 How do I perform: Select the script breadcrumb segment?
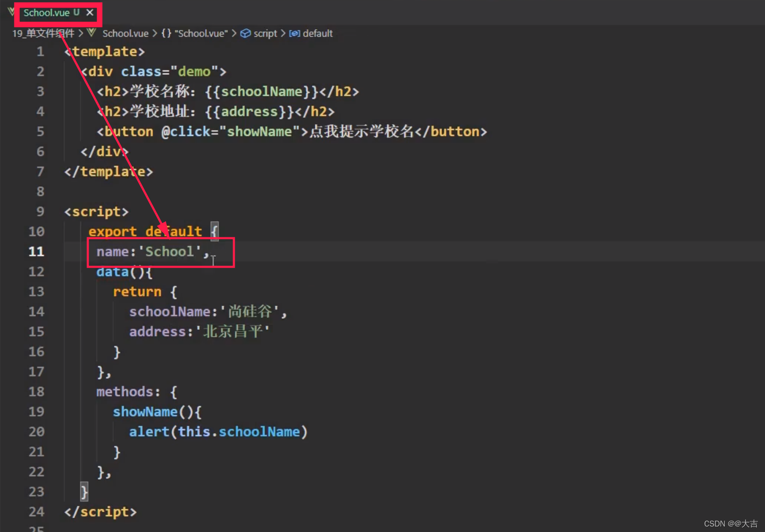(x=265, y=33)
